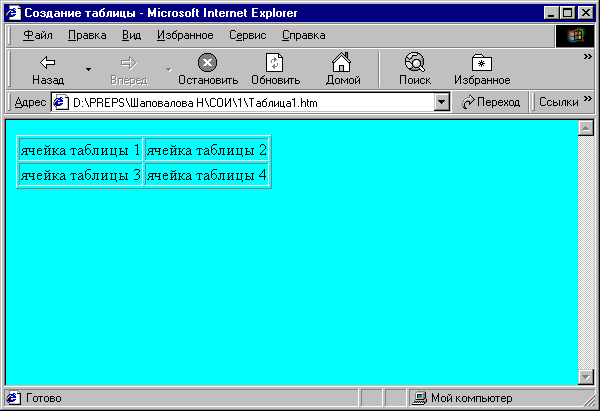Close the Internet Explorer window

pyautogui.click(x=585, y=13)
